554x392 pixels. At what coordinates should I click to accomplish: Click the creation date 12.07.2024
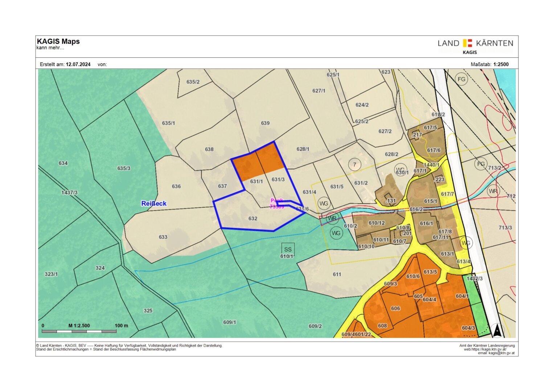(78, 64)
